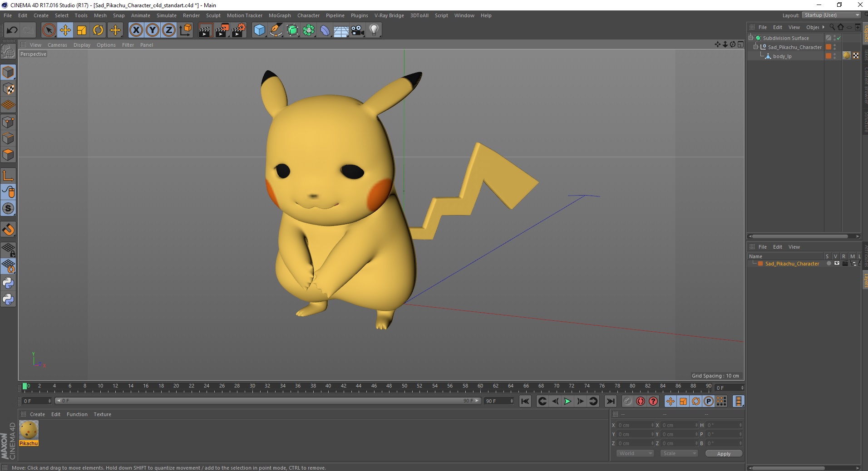Open the Display viewport menu
Viewport: 868px width, 471px height.
(82, 45)
